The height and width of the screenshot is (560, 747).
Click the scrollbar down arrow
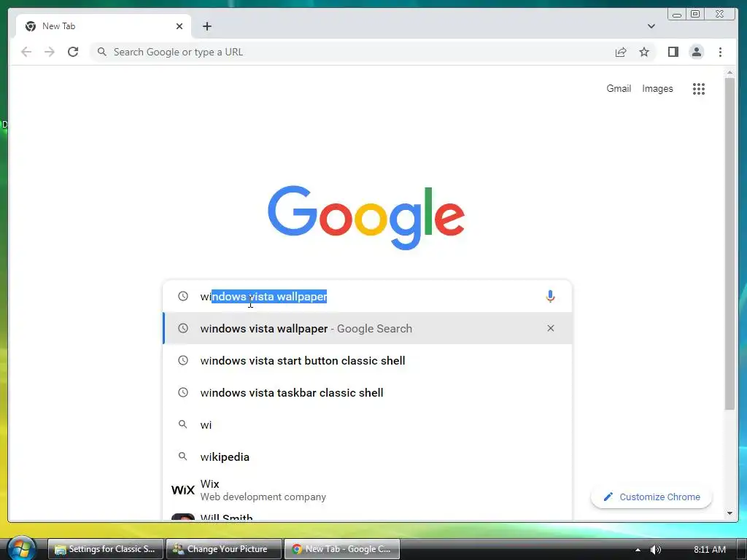point(729,513)
